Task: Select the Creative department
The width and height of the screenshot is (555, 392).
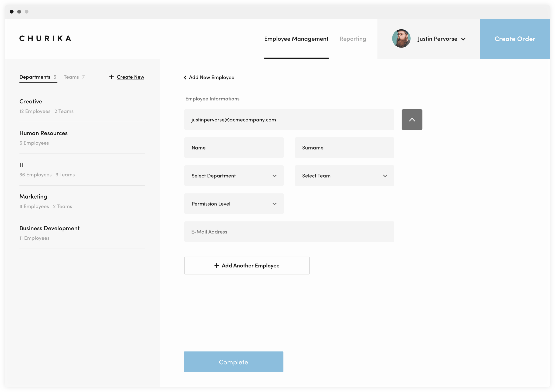Action: tap(82, 106)
